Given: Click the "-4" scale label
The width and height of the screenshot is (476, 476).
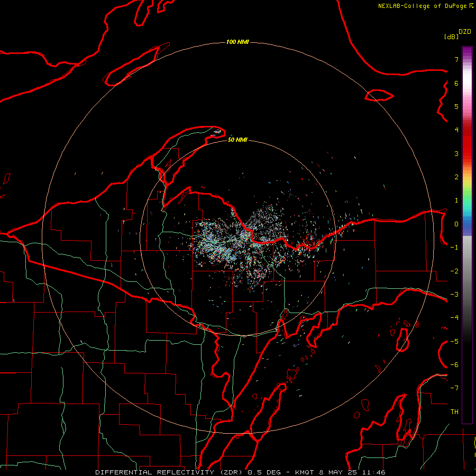Looking at the screenshot, I should [454, 317].
